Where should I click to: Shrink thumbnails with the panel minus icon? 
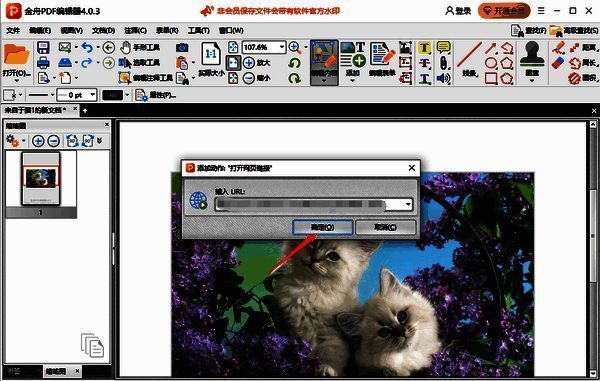(54, 141)
